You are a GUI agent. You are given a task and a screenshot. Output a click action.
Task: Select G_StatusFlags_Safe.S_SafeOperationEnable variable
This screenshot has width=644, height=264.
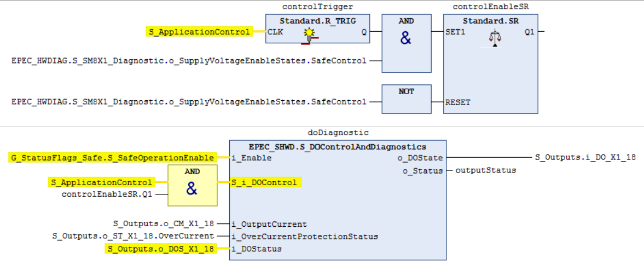tap(113, 158)
